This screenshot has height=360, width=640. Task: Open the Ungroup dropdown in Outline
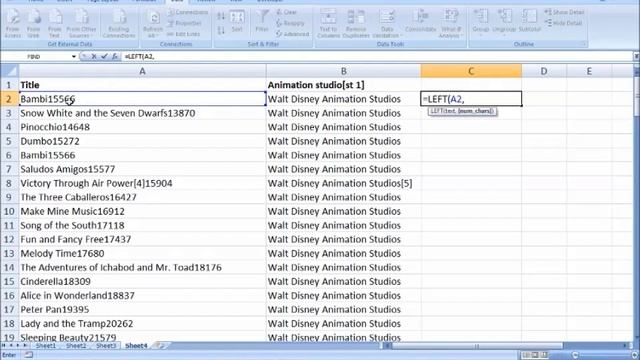tap(504, 22)
